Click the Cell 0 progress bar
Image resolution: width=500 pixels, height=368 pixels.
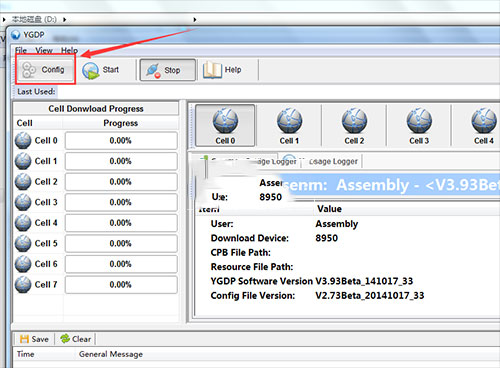121,140
